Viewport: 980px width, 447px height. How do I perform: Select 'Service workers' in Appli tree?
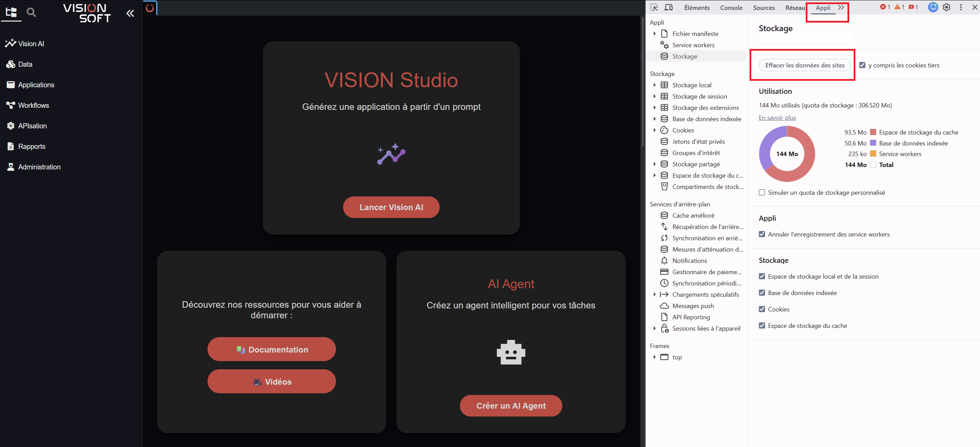tap(693, 45)
